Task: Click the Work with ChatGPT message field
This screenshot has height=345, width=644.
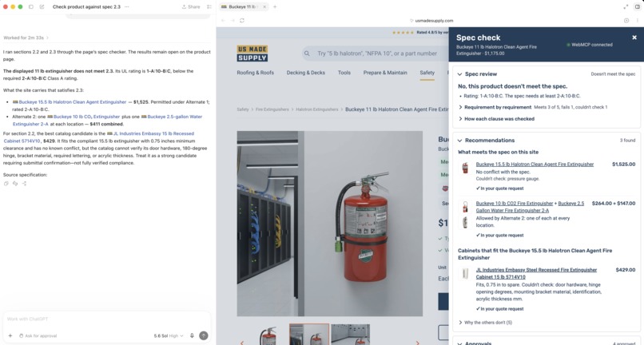Action: click(x=107, y=319)
